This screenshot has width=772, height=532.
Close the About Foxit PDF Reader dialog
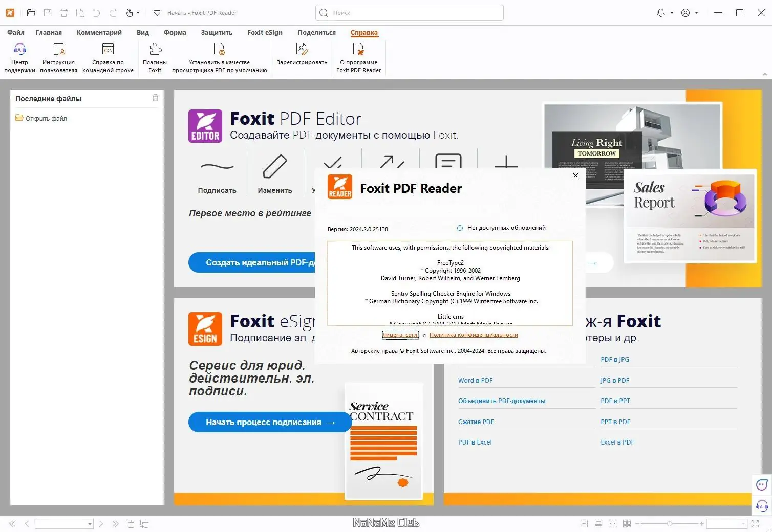[575, 175]
